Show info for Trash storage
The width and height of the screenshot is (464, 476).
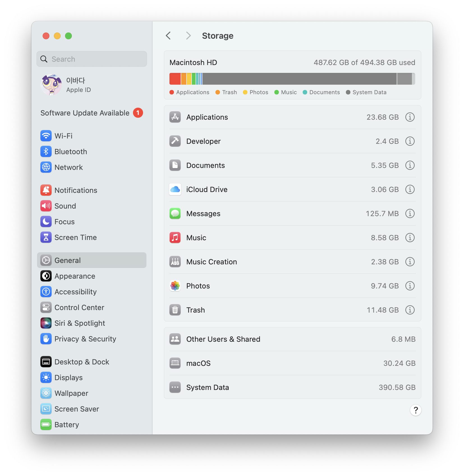tap(410, 310)
